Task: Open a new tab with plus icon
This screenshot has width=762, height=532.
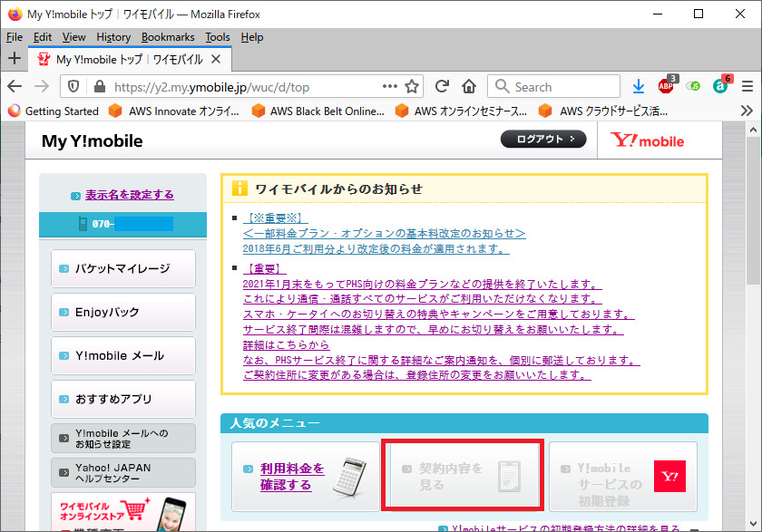Action: [14, 58]
